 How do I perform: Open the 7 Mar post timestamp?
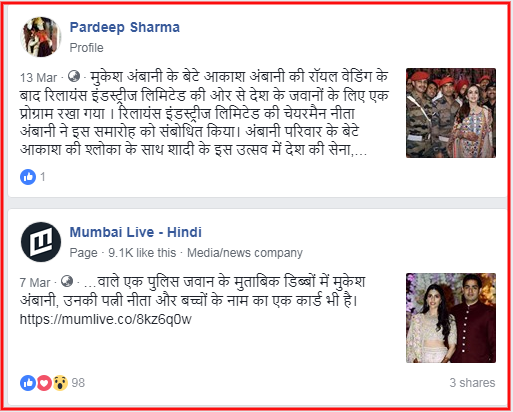pos(35,283)
